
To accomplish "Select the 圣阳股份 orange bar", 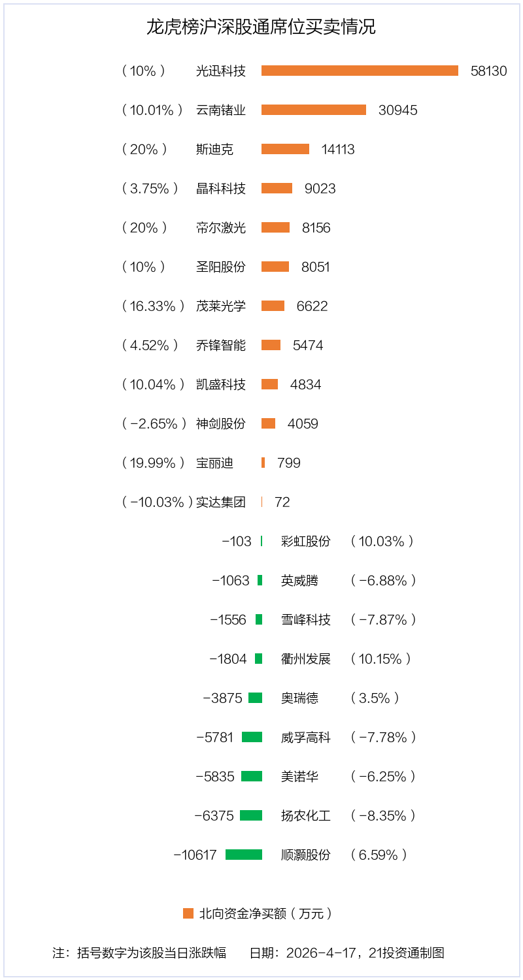I will pyautogui.click(x=275, y=267).
